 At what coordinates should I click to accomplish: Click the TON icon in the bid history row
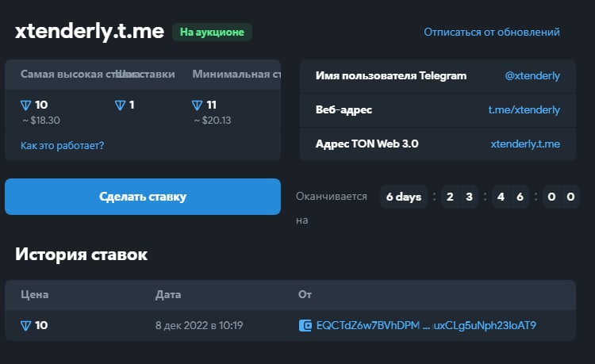26,325
